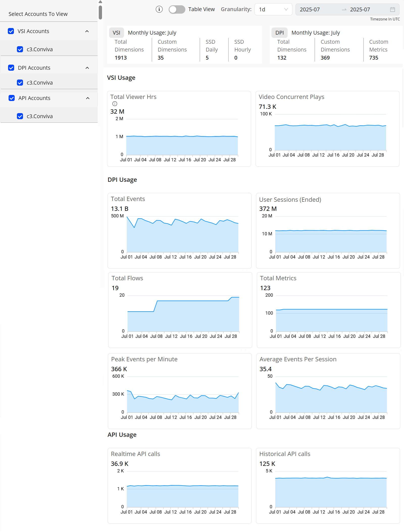Uncheck the DPI Accounts checkbox
The width and height of the screenshot is (404, 532).
tap(11, 68)
